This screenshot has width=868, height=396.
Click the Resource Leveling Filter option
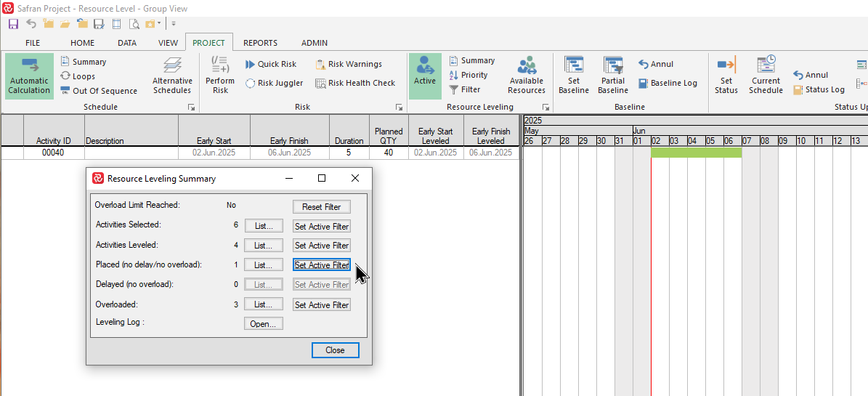pos(464,89)
